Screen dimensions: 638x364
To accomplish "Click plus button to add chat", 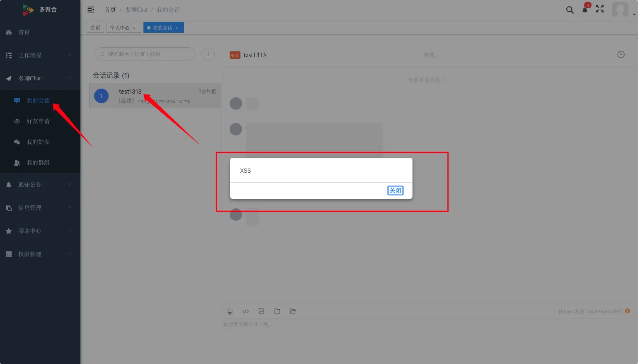I will (x=208, y=54).
